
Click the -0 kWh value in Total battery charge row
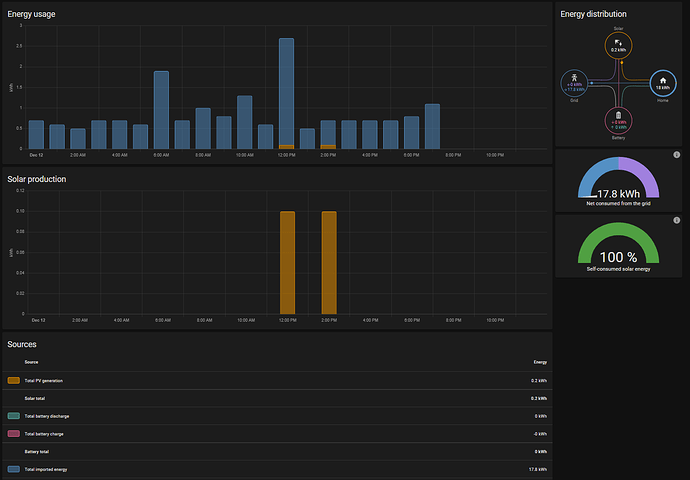coord(540,434)
